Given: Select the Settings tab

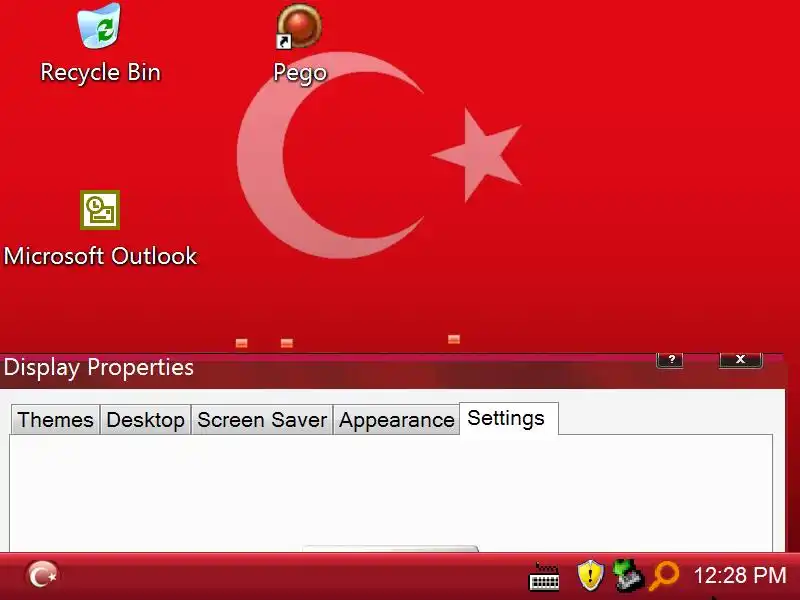Looking at the screenshot, I should [x=508, y=418].
